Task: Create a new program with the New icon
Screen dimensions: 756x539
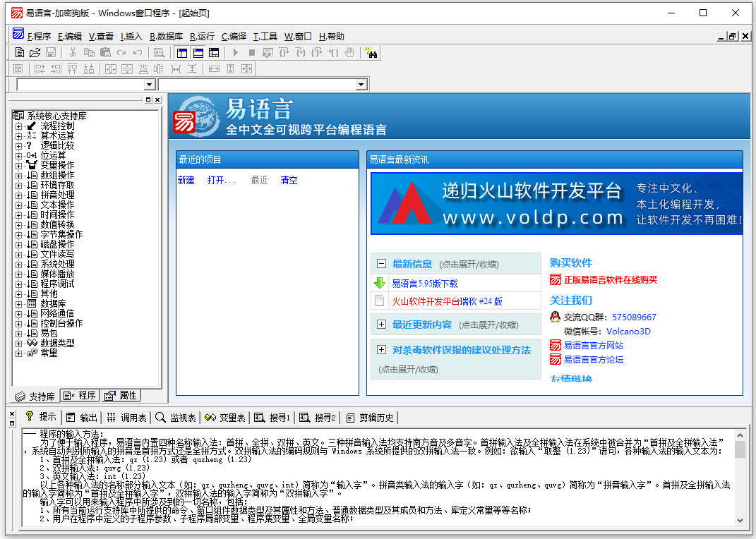Action: (x=18, y=52)
